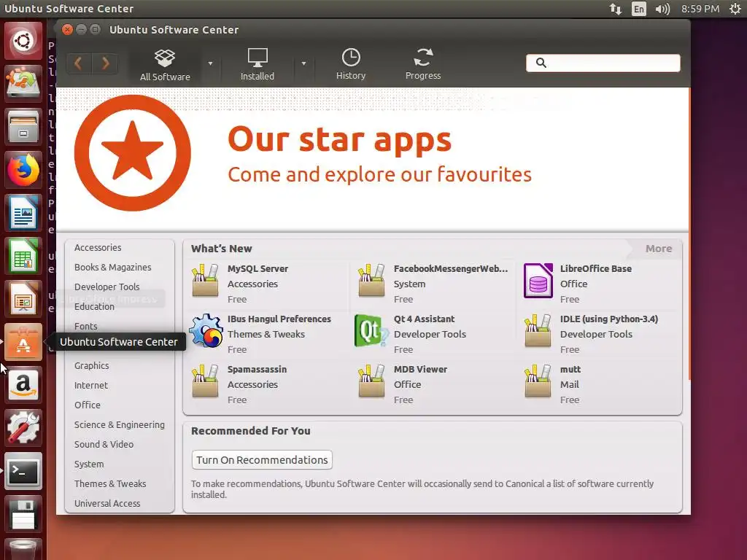Go forward with the right arrow button
Screen dimensions: 747x560
pyautogui.click(x=105, y=63)
